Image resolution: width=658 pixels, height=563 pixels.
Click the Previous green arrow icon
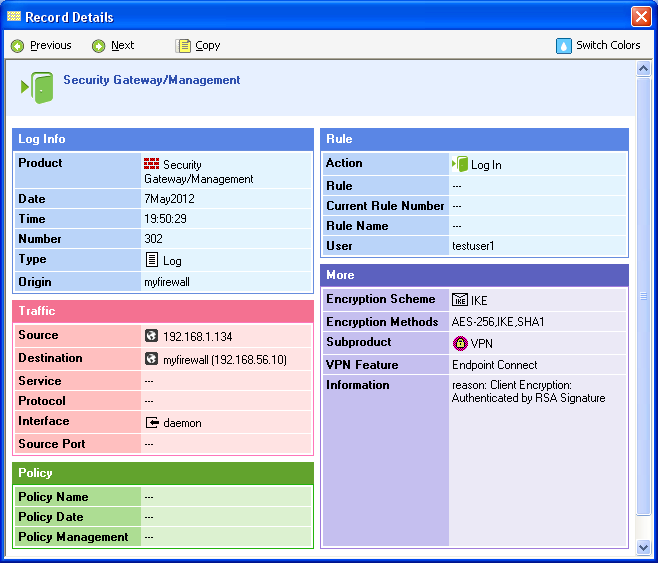click(17, 46)
